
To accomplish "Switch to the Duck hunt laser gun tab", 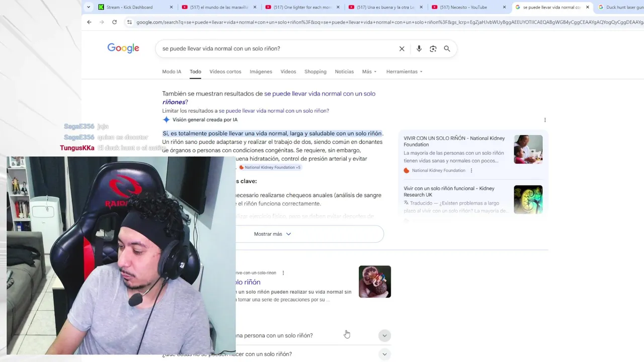I will pyautogui.click(x=621, y=7).
